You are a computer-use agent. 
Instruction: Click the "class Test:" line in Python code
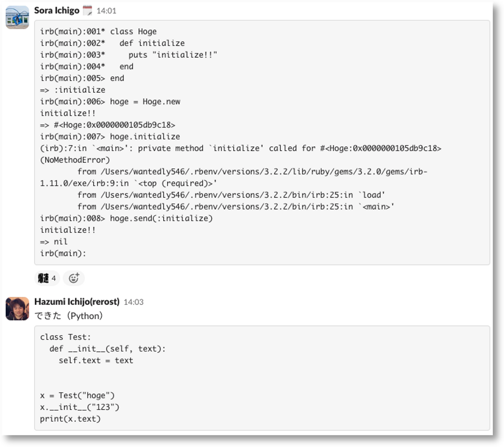pos(65,337)
